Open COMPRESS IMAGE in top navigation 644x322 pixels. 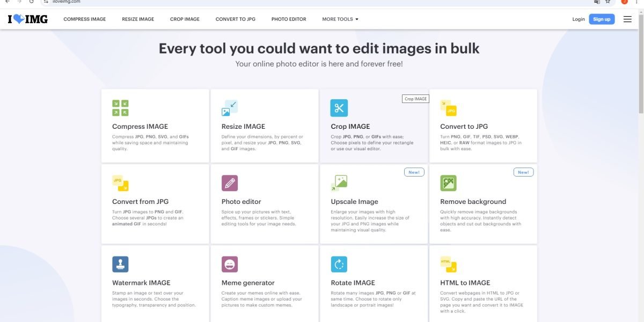85,19
